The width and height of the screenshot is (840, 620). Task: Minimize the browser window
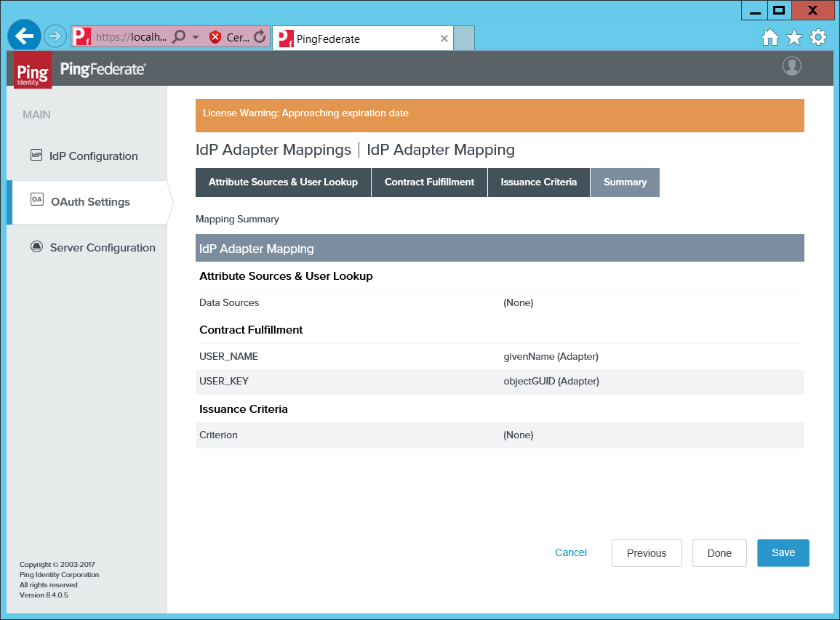(755, 10)
